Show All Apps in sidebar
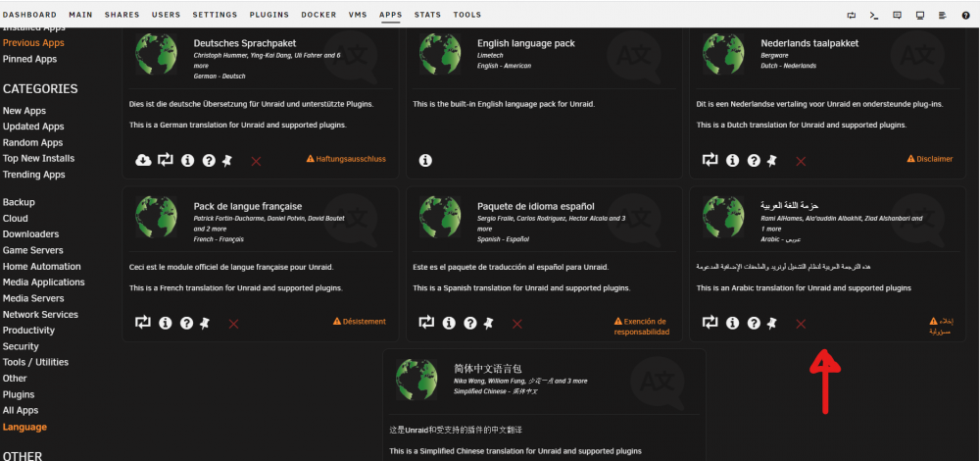This screenshot has width=980, height=461. click(21, 410)
